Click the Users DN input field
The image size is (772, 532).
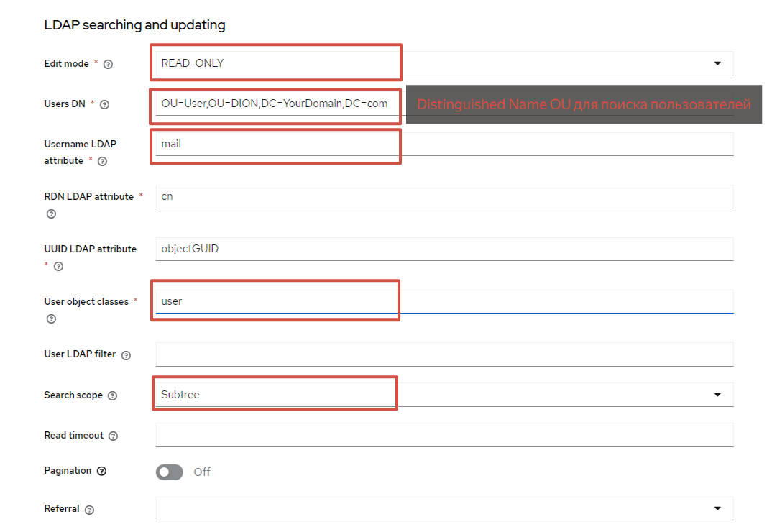tap(445, 104)
